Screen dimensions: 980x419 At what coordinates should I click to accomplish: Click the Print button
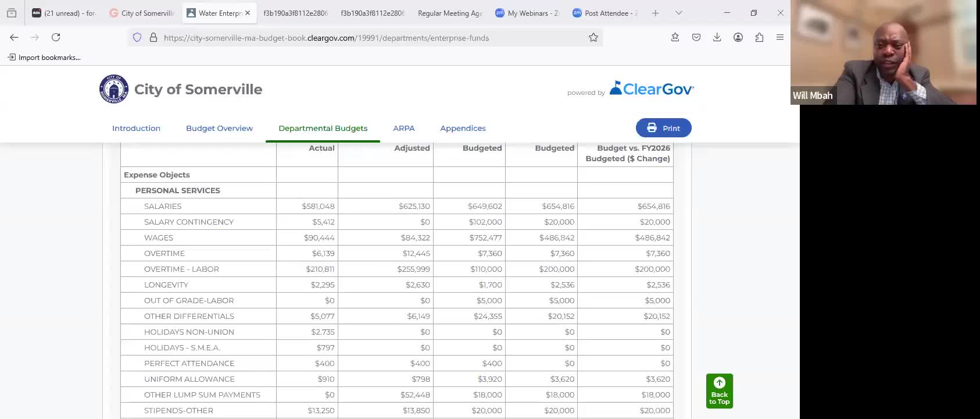(663, 128)
